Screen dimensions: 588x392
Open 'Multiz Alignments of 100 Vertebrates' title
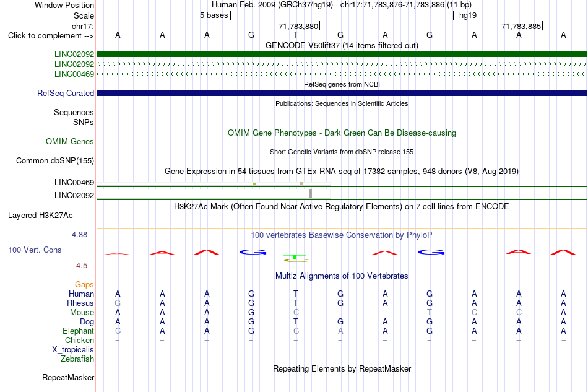(342, 276)
